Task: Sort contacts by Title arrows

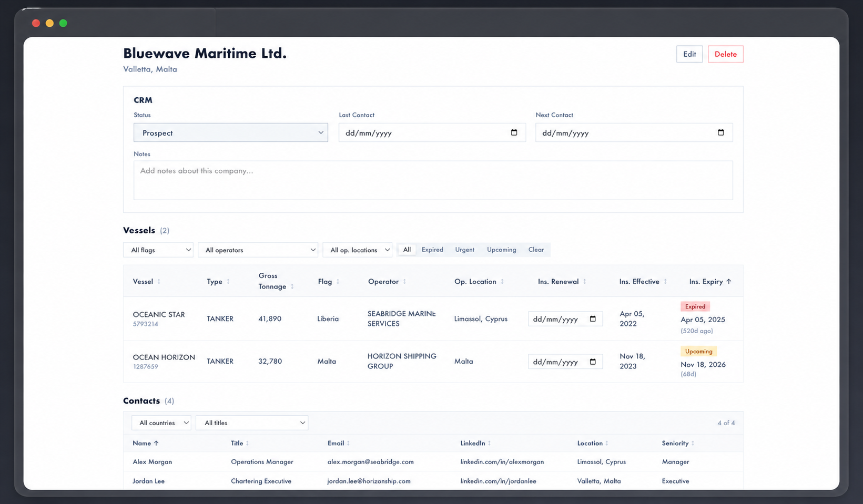Action: pos(247,443)
